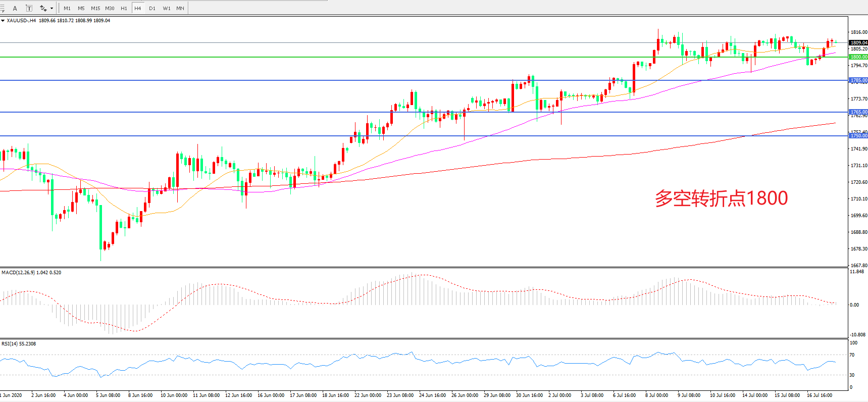Select the Text tool (A icon)
The height and width of the screenshot is (402, 868).
15,8
